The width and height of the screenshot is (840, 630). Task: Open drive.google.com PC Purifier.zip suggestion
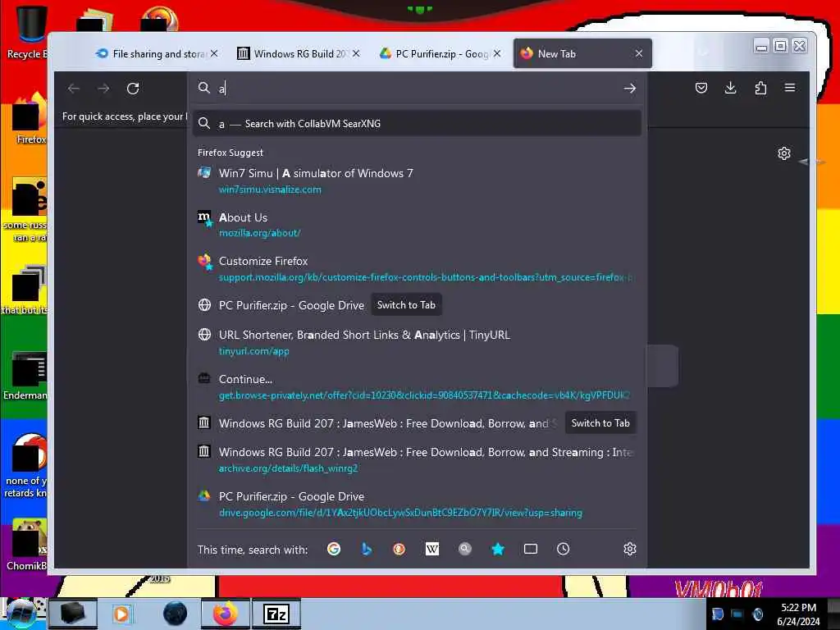tap(417, 504)
